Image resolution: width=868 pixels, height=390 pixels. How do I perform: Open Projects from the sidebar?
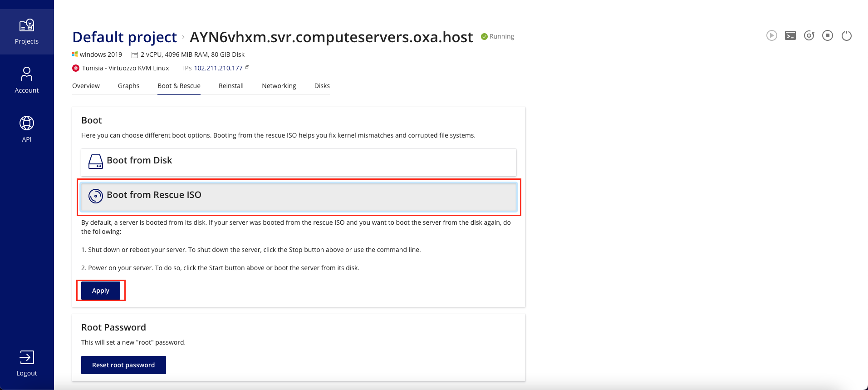[x=27, y=32]
